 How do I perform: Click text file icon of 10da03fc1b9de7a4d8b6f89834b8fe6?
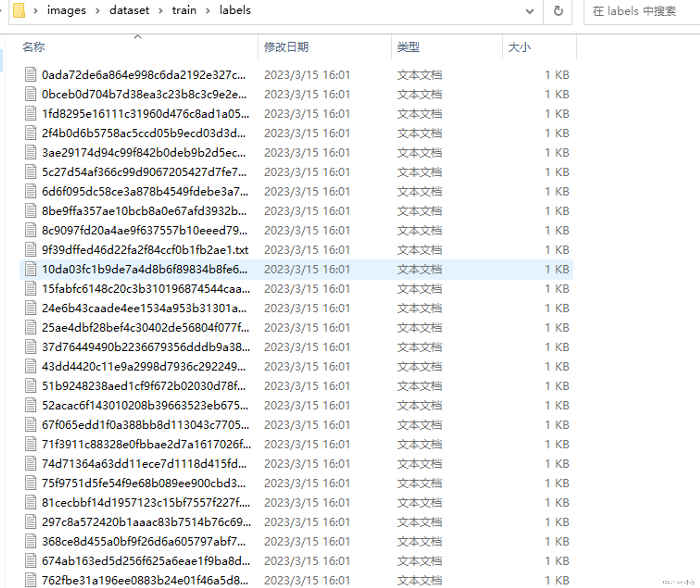coord(31,269)
